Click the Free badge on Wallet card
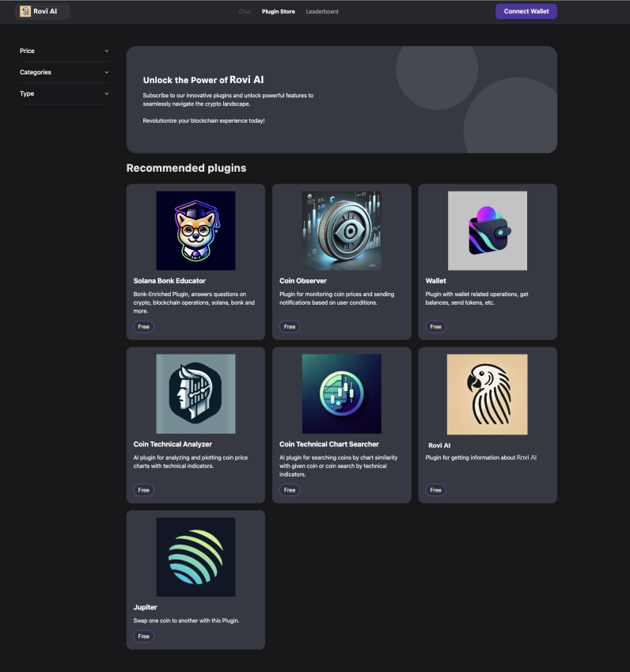This screenshot has height=672, width=630. pos(435,326)
